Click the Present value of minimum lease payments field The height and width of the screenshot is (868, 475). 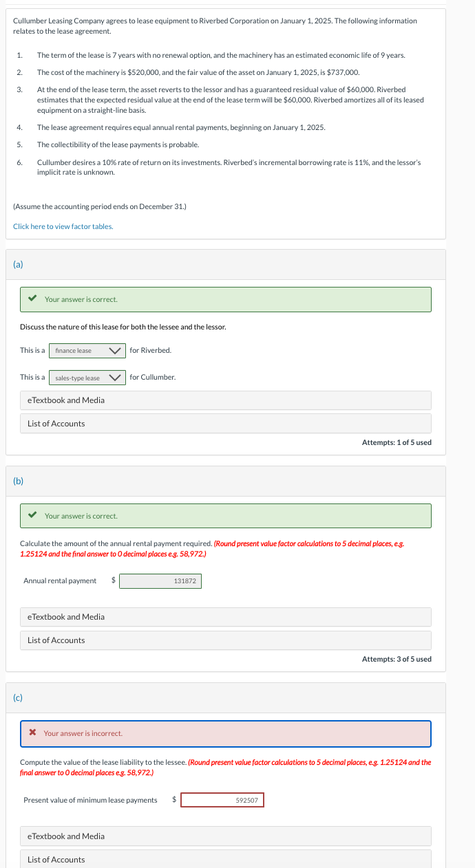click(x=222, y=800)
